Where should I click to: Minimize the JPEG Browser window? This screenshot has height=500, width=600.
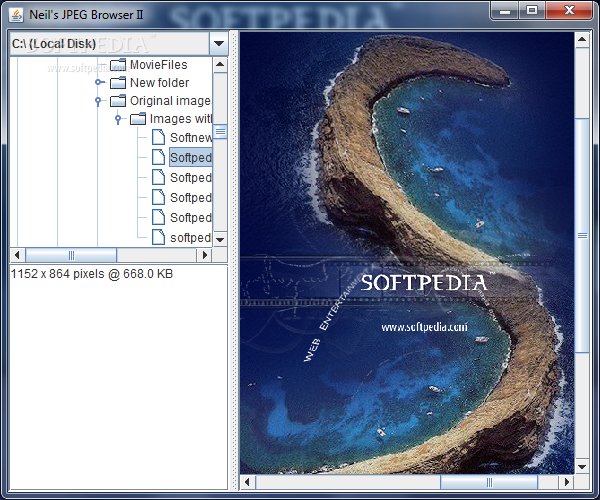(505, 11)
